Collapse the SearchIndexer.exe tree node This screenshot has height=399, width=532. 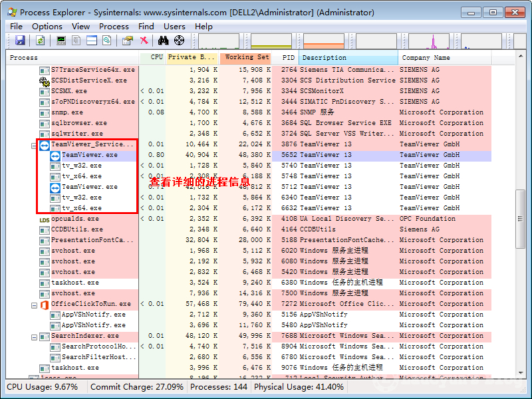[34, 337]
